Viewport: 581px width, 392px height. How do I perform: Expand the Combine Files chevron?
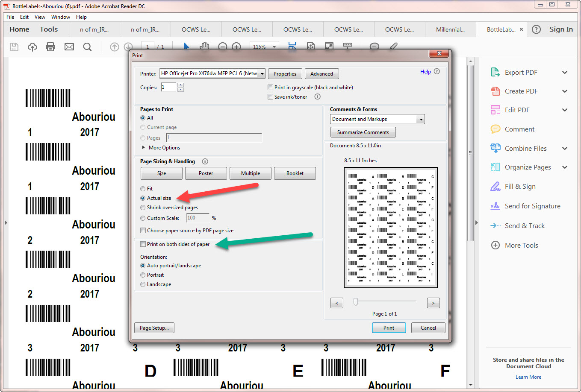(565, 148)
